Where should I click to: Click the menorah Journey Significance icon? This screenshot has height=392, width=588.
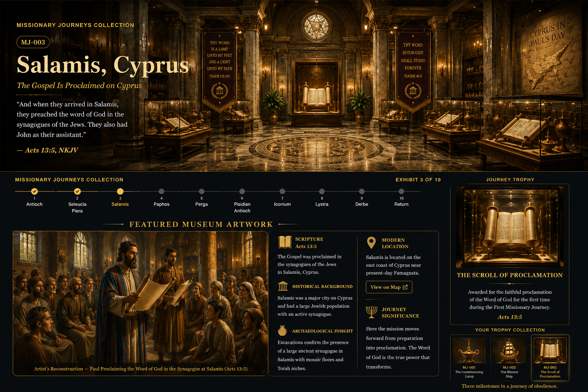click(x=372, y=312)
